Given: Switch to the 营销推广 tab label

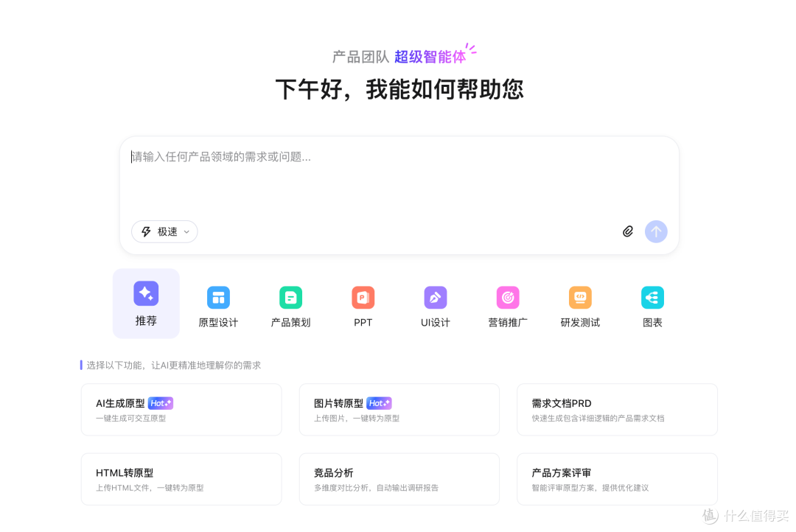Looking at the screenshot, I should coord(508,322).
